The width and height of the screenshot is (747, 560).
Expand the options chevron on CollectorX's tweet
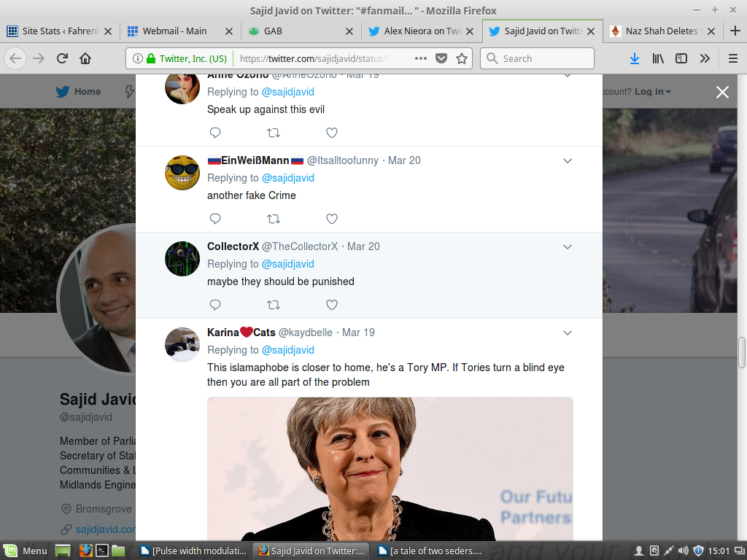coord(568,247)
